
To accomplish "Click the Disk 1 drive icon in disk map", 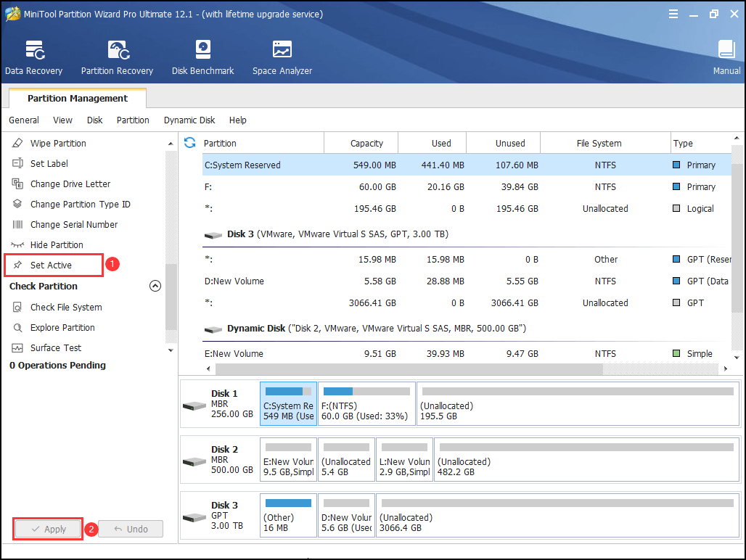I will (x=194, y=405).
